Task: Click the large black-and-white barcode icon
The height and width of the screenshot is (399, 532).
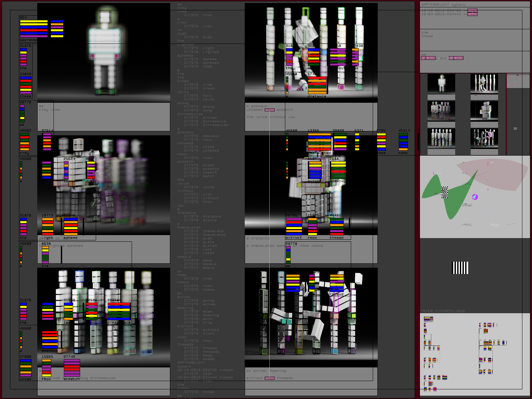Action: point(461,268)
